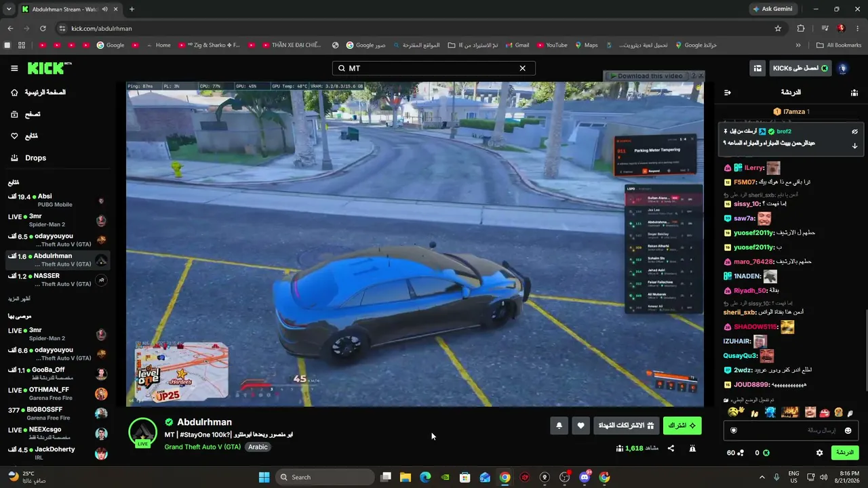Show hidden system tray icons
The width and height of the screenshot is (868, 488).
(x=762, y=477)
